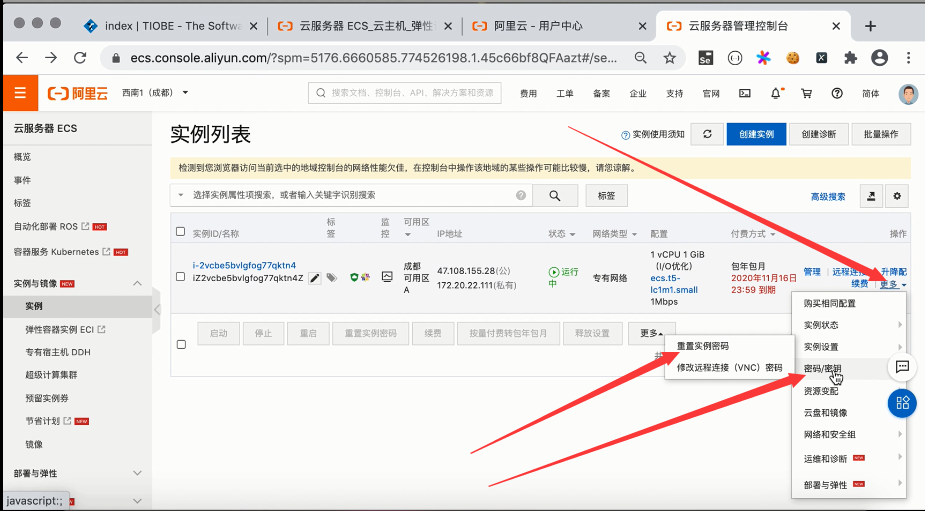
Task: Click the Aliyun logo
Action: [78, 93]
